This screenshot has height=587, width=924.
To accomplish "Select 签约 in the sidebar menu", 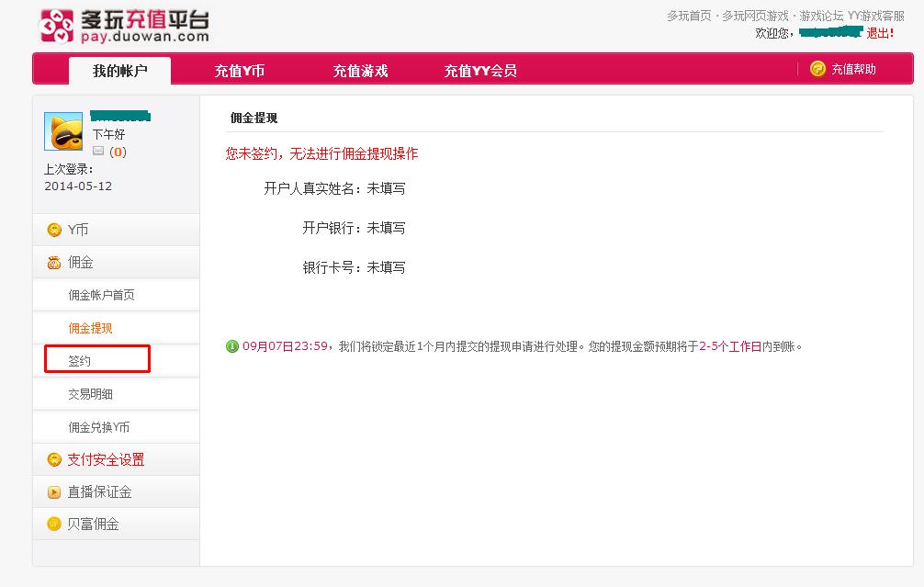I will tap(80, 361).
